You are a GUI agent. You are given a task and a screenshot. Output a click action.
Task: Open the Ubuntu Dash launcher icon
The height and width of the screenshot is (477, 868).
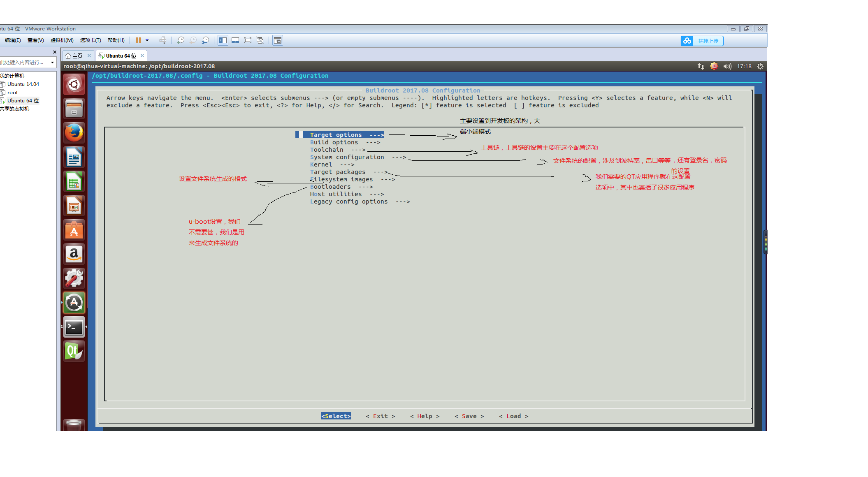[x=74, y=85]
